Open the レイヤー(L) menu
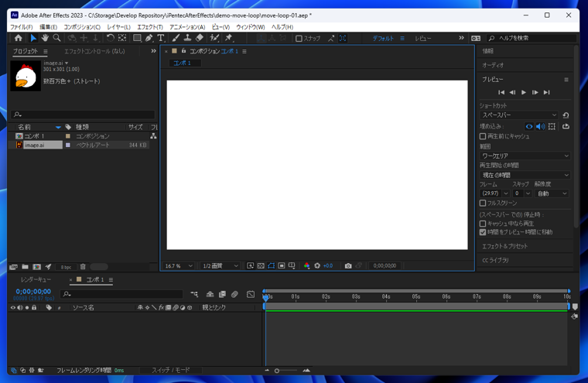588x383 pixels. [119, 27]
